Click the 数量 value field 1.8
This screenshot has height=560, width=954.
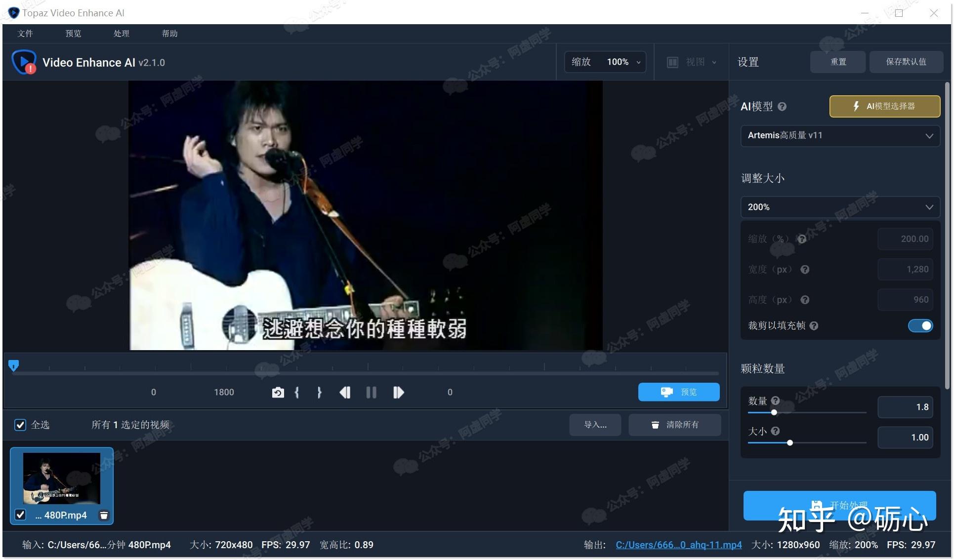(905, 407)
